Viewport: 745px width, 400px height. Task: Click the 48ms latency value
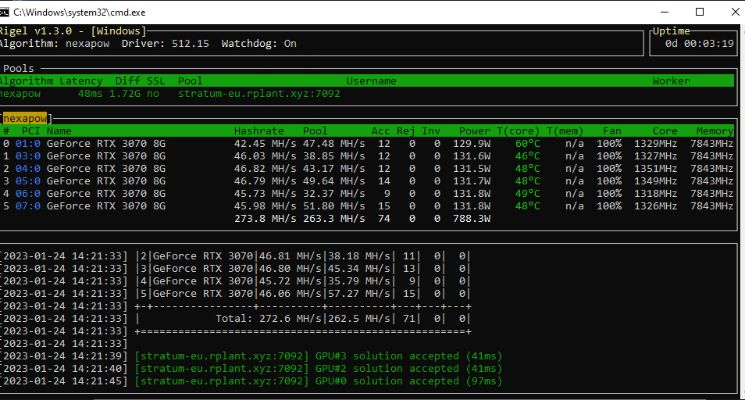pos(90,94)
